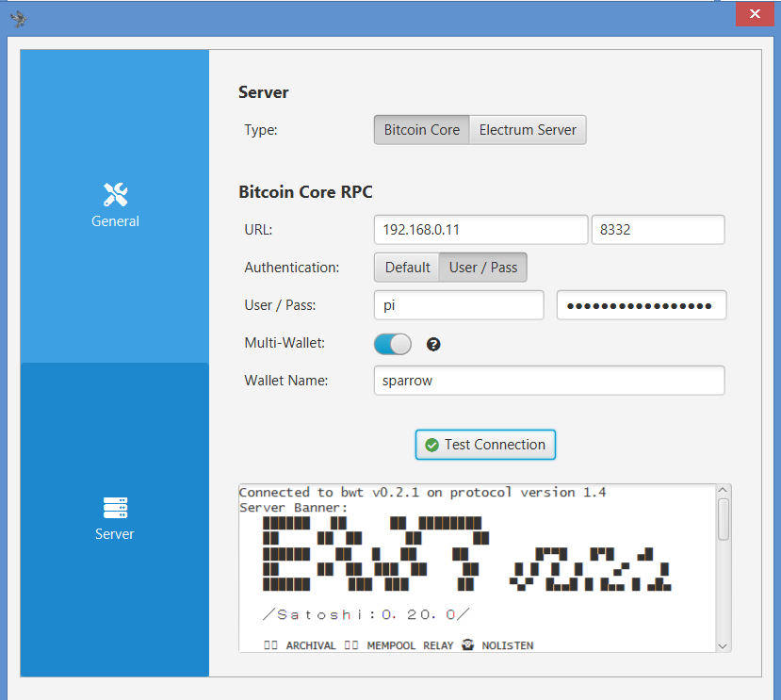Click the URL host field 192.168.0.11
Image resolution: width=781 pixels, height=700 pixels.
tap(480, 230)
